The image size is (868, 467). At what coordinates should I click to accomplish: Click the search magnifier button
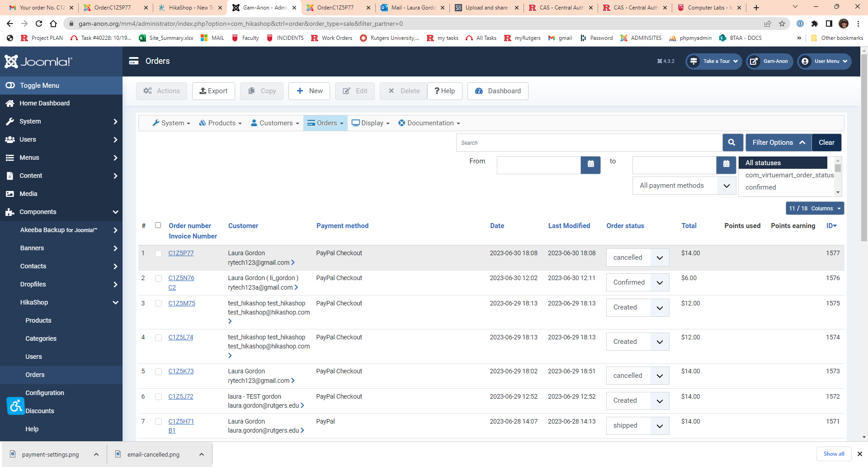[732, 143]
